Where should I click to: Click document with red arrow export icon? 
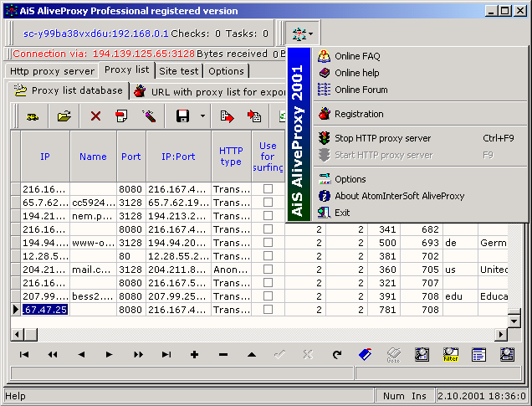[x=227, y=116]
